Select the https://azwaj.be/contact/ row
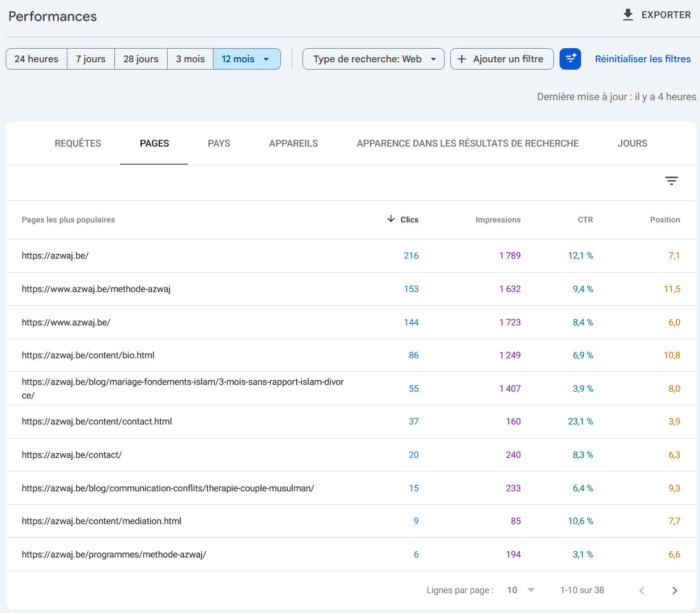 coord(351,455)
